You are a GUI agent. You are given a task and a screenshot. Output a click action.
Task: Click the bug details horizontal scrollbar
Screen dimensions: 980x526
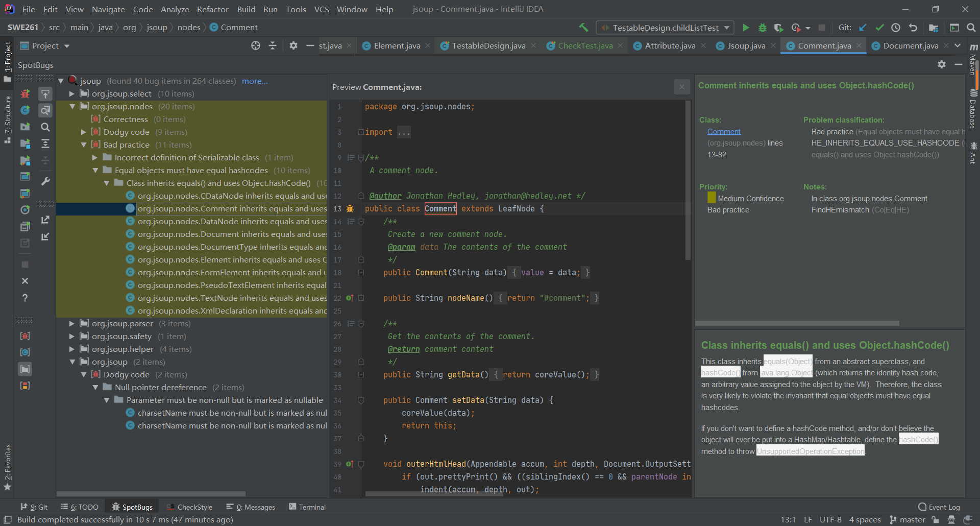[x=797, y=323]
